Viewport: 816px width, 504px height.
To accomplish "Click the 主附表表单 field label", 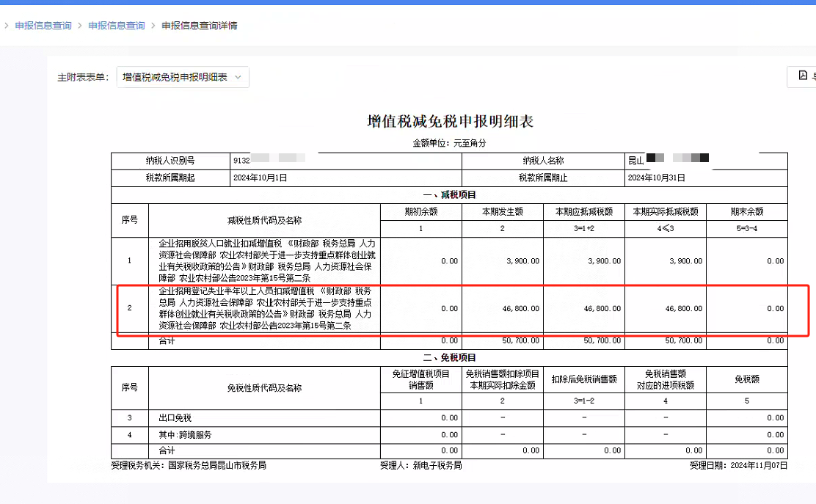I will [83, 77].
